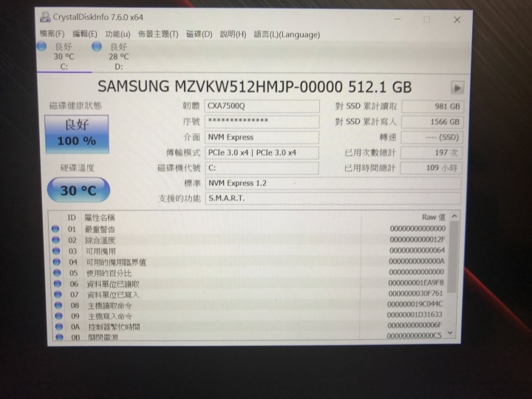The width and height of the screenshot is (532, 399).
Task: Select the 使用的百分比 attribute row
Action: click(249, 273)
